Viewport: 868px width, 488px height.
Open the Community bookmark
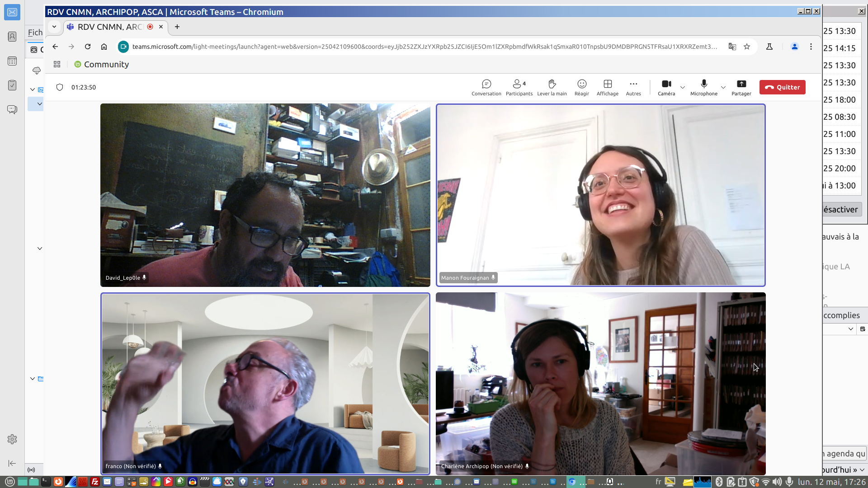tap(102, 64)
